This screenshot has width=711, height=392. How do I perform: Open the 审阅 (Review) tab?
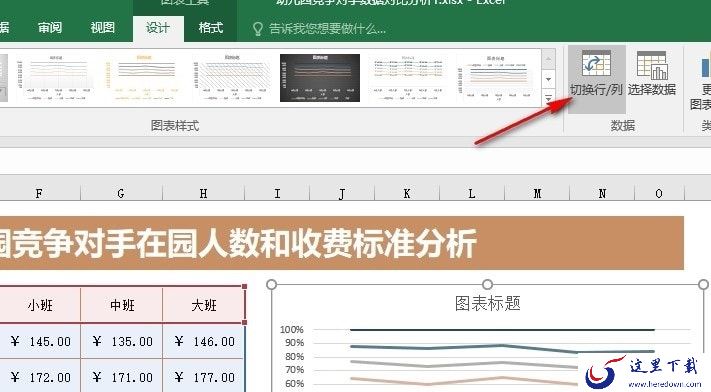[x=50, y=28]
